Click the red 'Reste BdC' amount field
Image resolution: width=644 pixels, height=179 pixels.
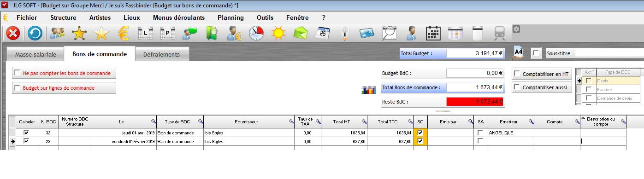pyautogui.click(x=475, y=102)
